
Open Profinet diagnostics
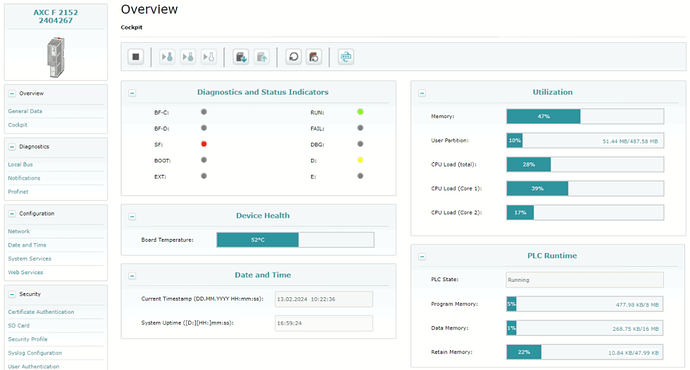point(18,192)
